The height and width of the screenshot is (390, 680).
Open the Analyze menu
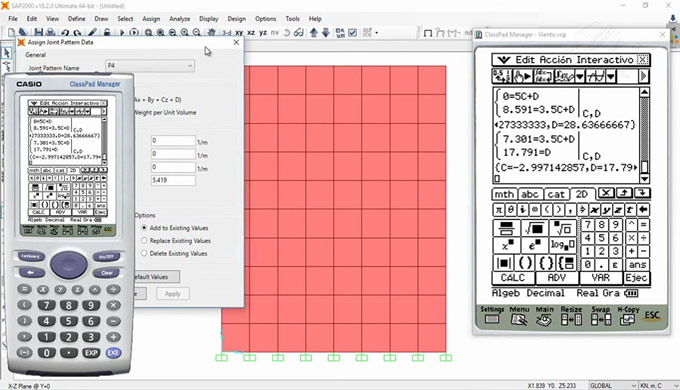pyautogui.click(x=180, y=19)
